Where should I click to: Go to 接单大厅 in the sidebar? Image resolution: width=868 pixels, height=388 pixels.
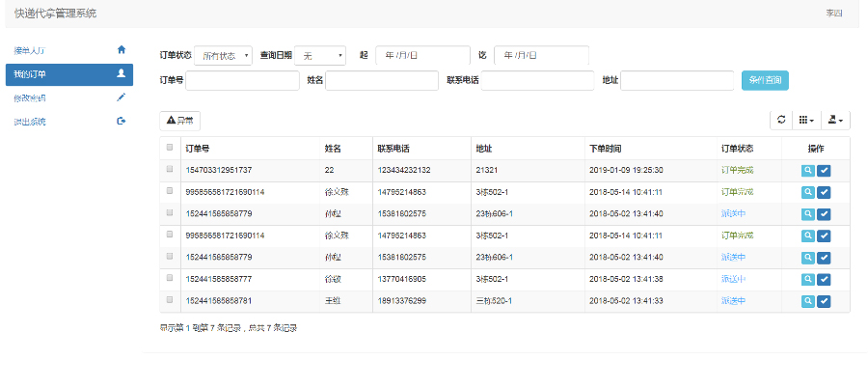(68, 48)
